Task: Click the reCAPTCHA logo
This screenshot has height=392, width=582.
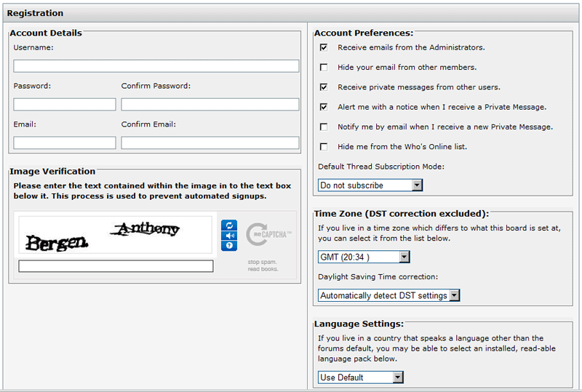Action: point(268,234)
